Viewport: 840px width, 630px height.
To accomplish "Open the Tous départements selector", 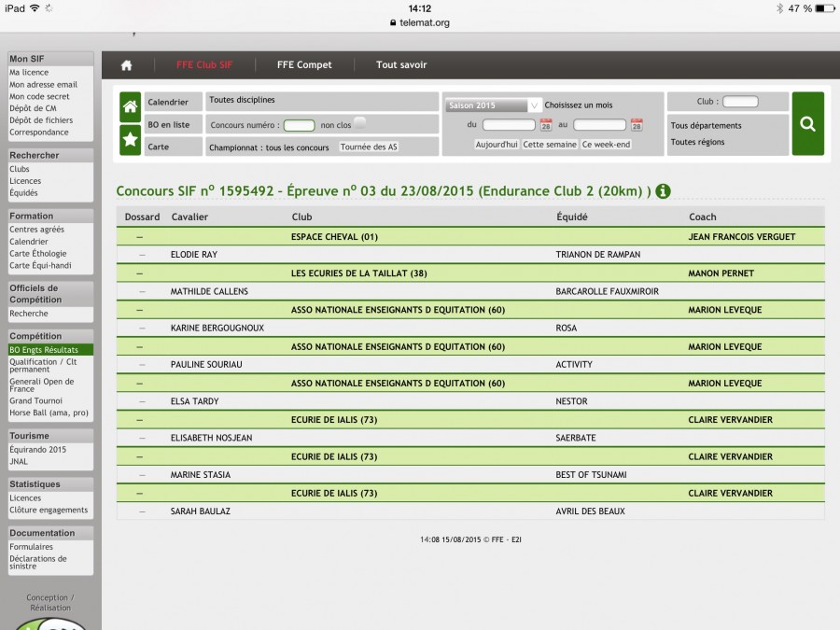I will (x=706, y=125).
